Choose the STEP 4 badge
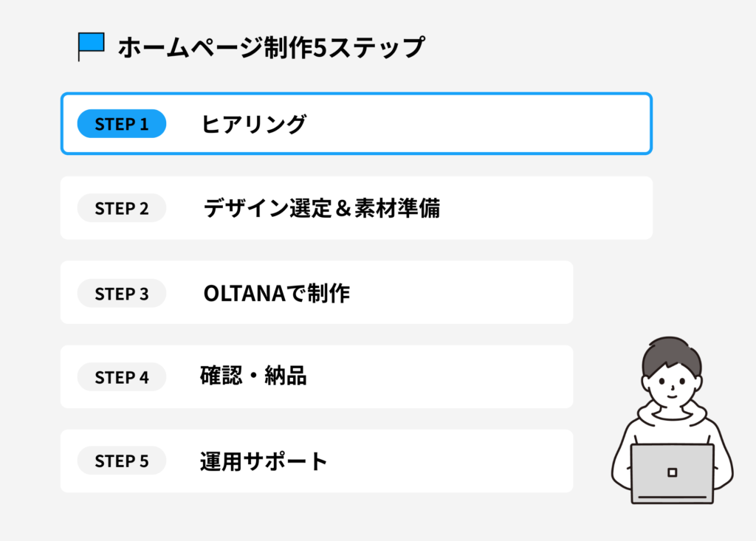Screen dimensions: 756x541 [122, 377]
